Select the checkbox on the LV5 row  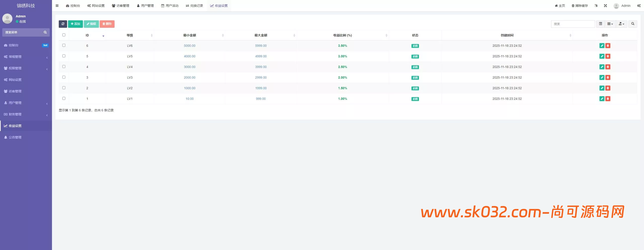[64, 56]
